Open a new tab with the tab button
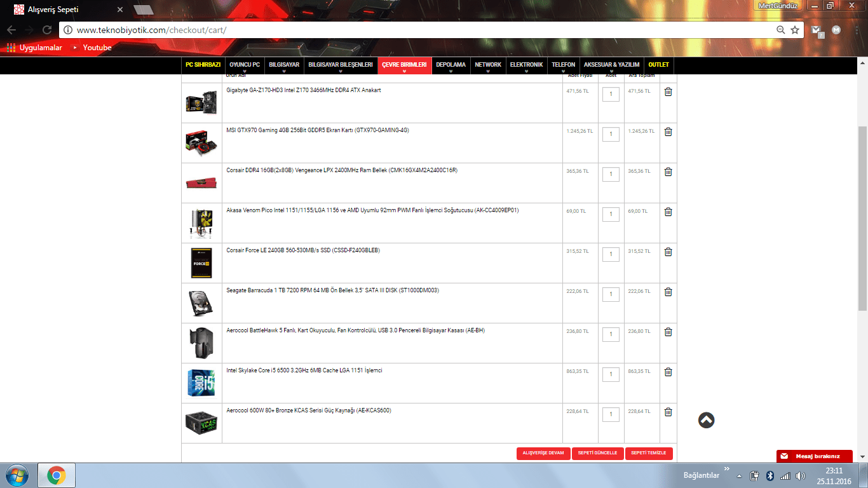The height and width of the screenshot is (488, 868). coord(144,10)
